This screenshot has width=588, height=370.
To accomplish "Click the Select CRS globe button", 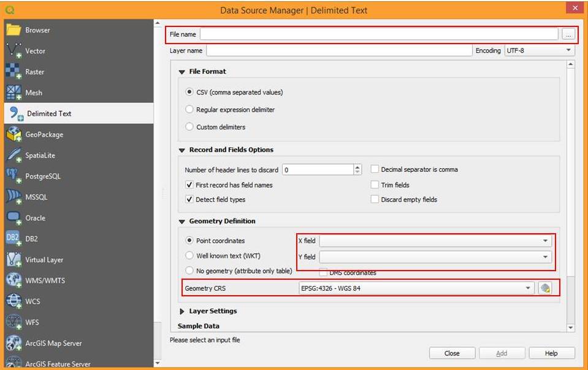I will pos(545,288).
